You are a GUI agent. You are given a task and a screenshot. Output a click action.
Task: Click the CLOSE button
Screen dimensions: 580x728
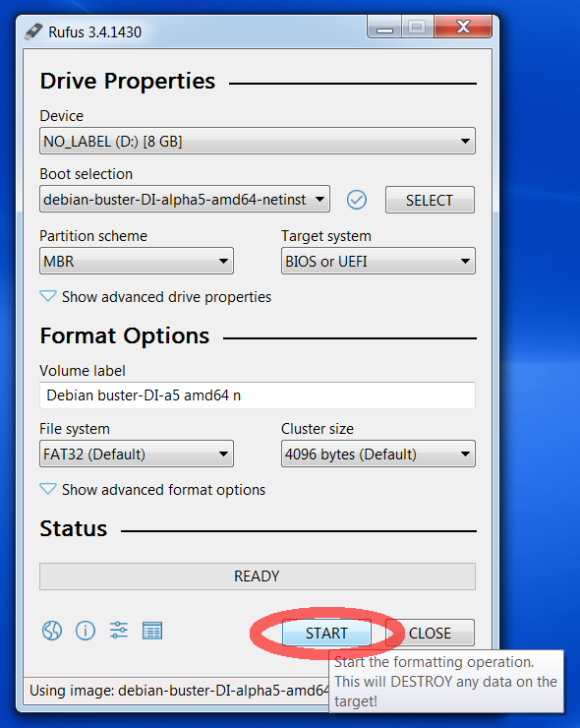coord(430,633)
